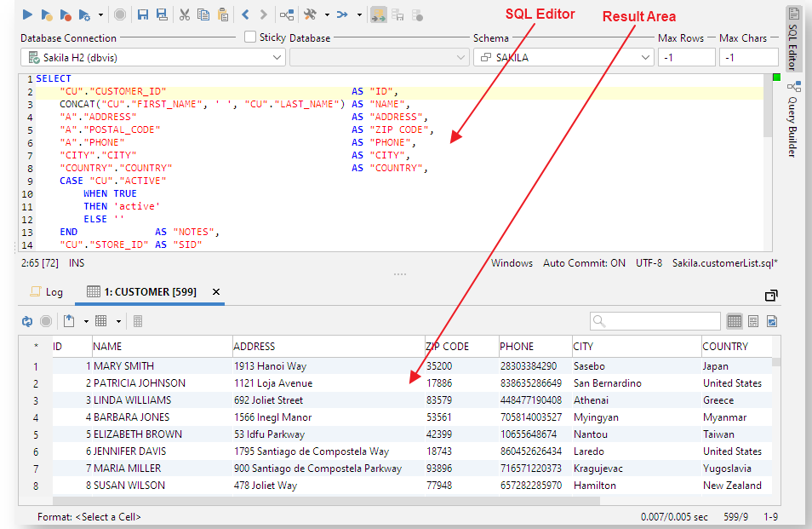
Task: Click the Paste clipboard icon
Action: coord(223,14)
